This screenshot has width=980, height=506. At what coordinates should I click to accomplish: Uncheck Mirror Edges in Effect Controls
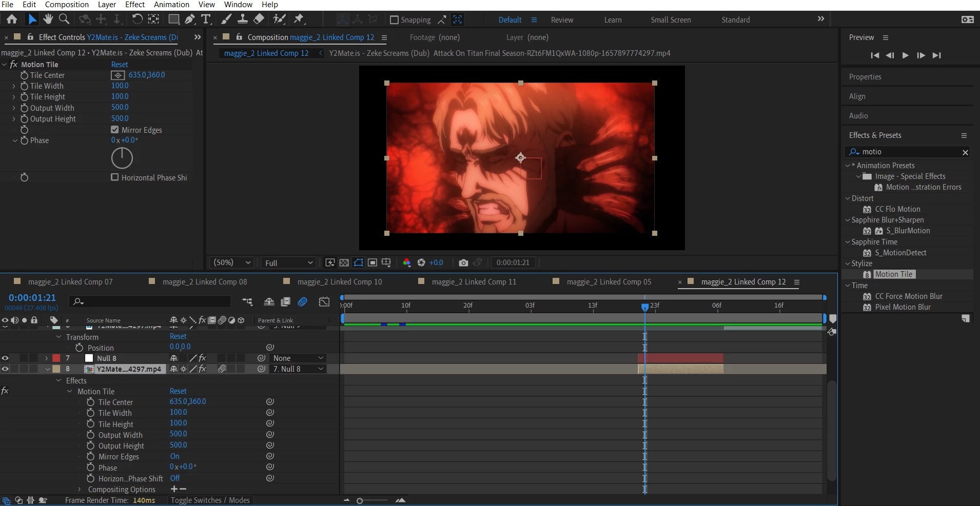[x=115, y=130]
